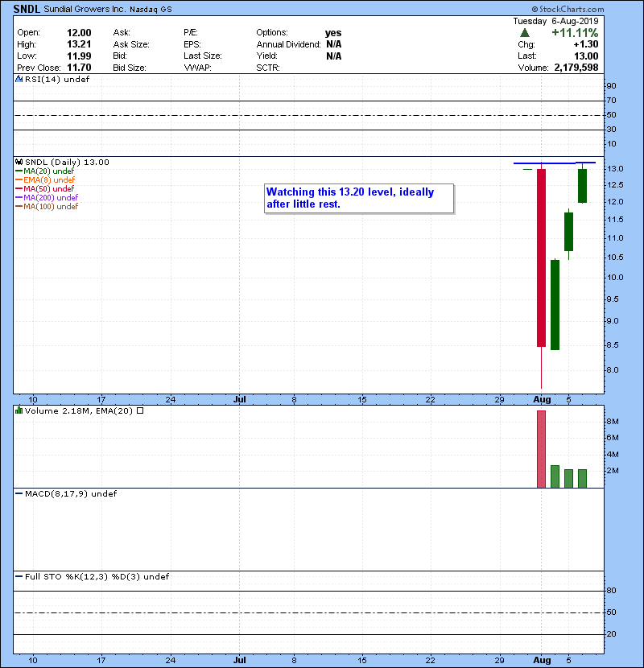
Task: Click the Chg value +1.30
Action: [586, 44]
